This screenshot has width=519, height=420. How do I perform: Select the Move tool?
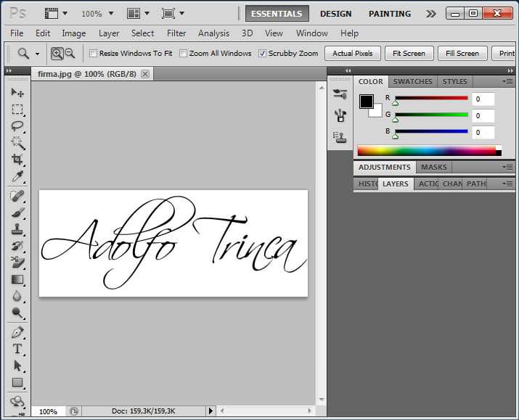(x=17, y=92)
